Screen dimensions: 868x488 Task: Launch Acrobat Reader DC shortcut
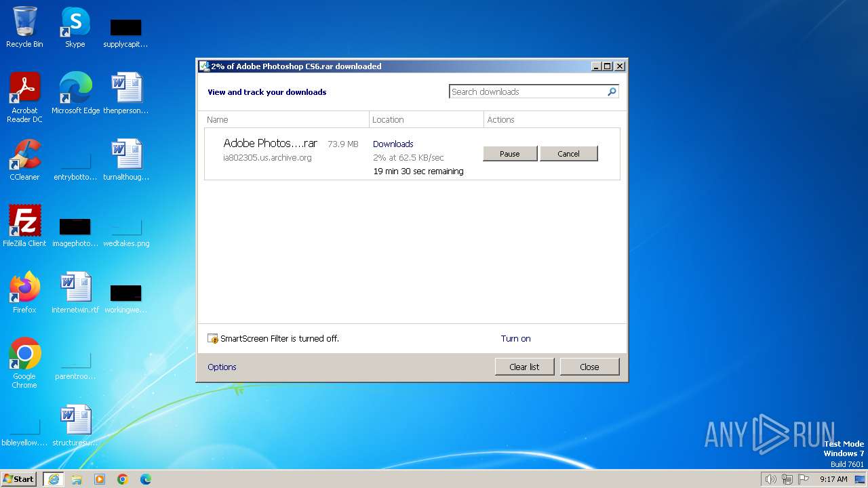[x=24, y=97]
